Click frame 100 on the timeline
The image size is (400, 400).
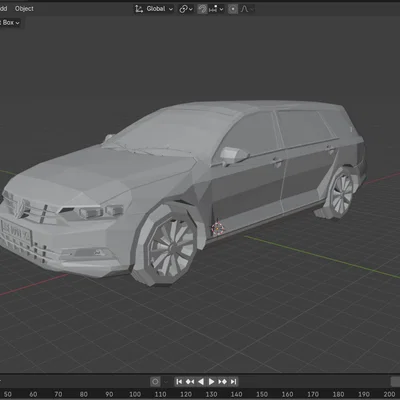pyautogui.click(x=135, y=394)
